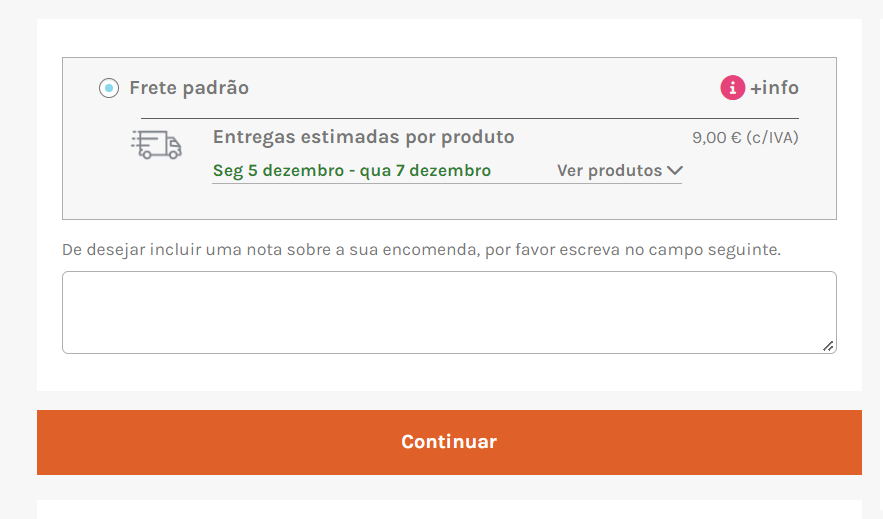Click the green Seg 5 dezembro date range
This screenshot has width=883, height=519.
point(352,171)
